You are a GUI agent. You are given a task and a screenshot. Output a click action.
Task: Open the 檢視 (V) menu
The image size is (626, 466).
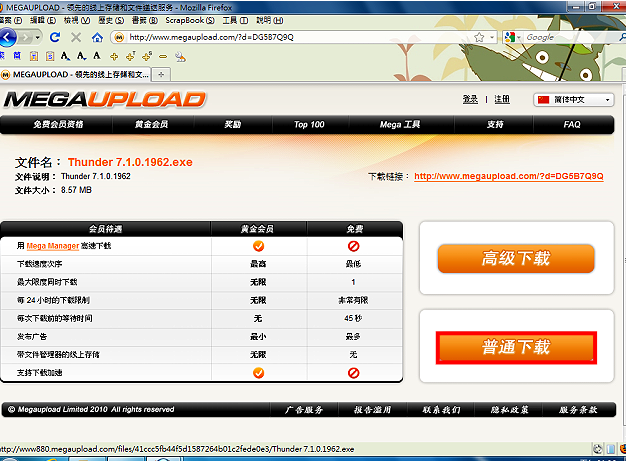[77, 20]
